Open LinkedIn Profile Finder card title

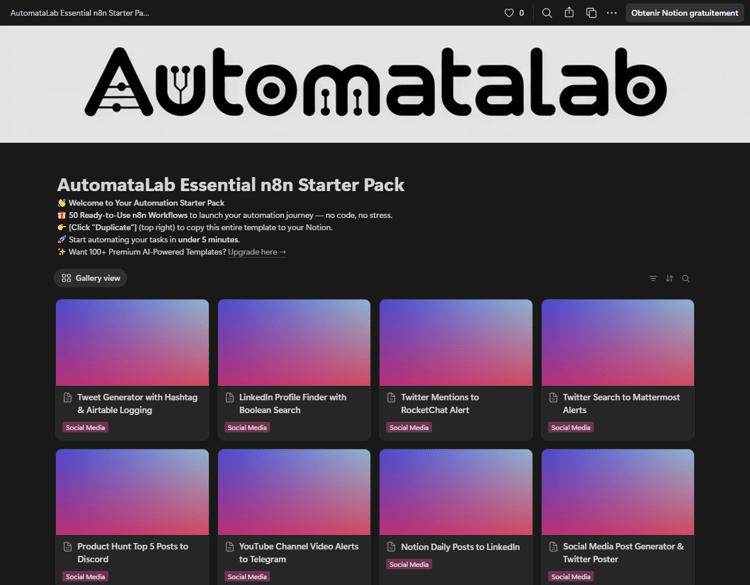coord(293,403)
